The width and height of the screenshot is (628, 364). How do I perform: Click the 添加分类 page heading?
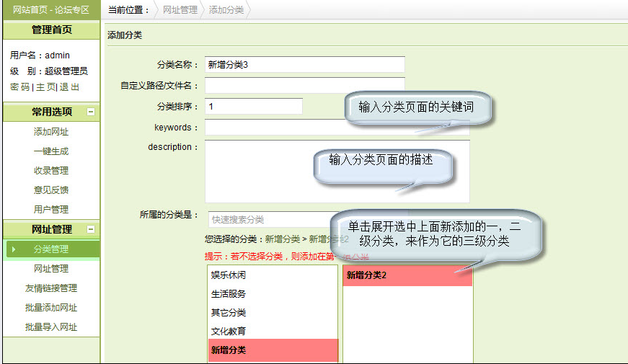[x=125, y=35]
